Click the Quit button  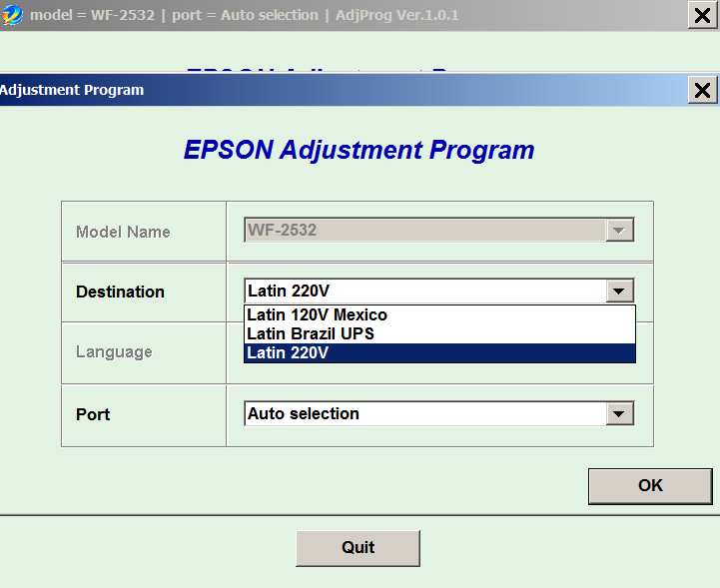click(x=358, y=548)
